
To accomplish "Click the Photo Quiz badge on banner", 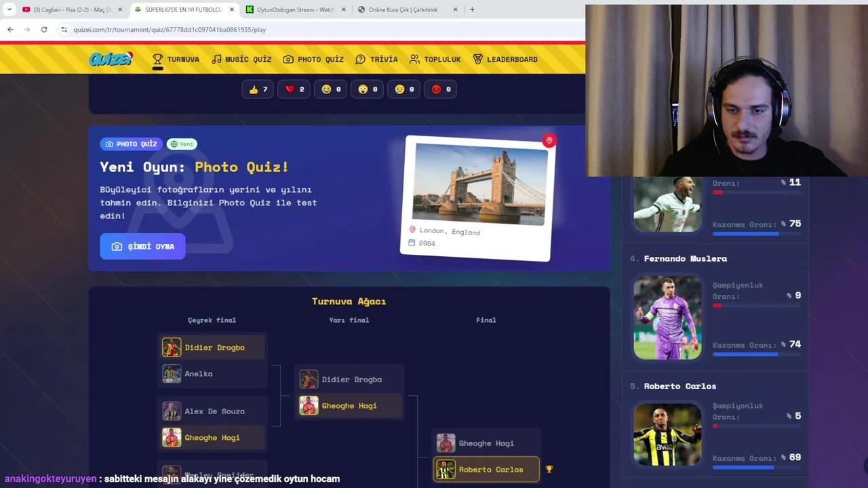I will point(131,144).
